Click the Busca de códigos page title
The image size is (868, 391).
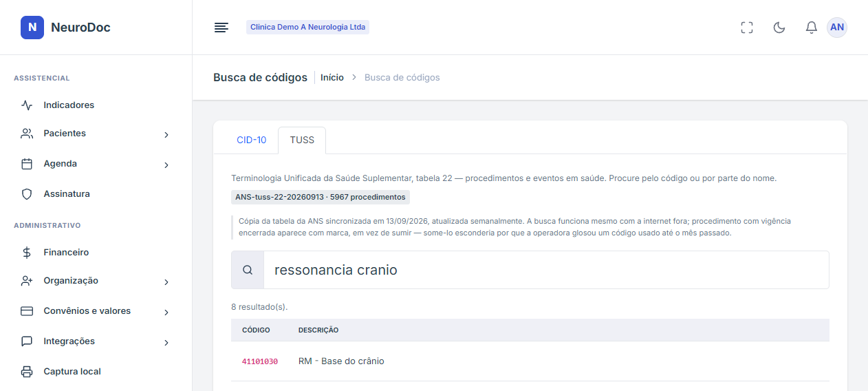tap(260, 78)
